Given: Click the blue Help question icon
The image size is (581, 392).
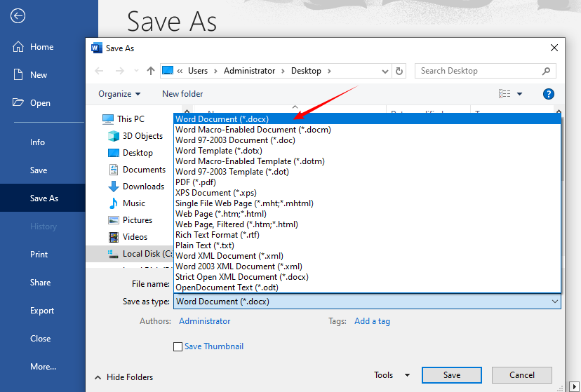Looking at the screenshot, I should pos(549,94).
